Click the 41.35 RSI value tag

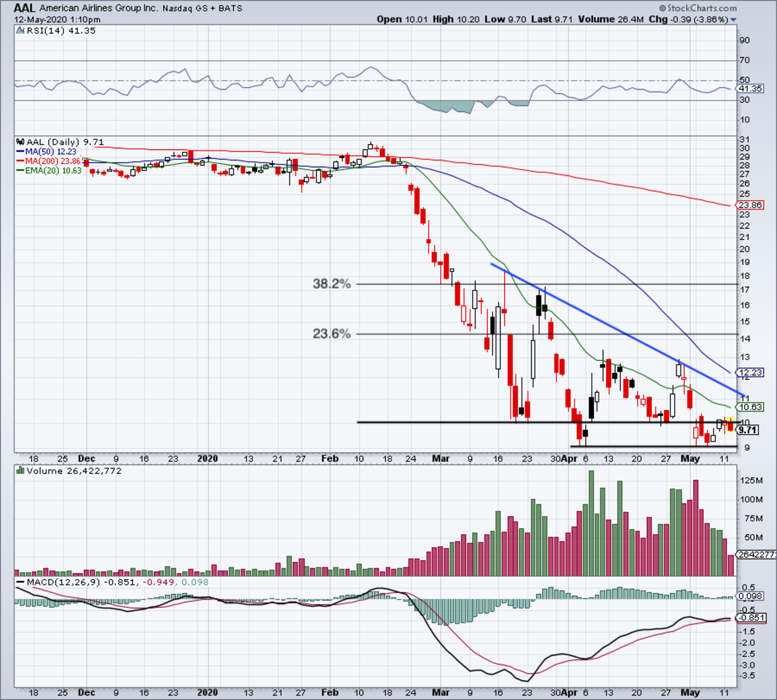[750, 89]
